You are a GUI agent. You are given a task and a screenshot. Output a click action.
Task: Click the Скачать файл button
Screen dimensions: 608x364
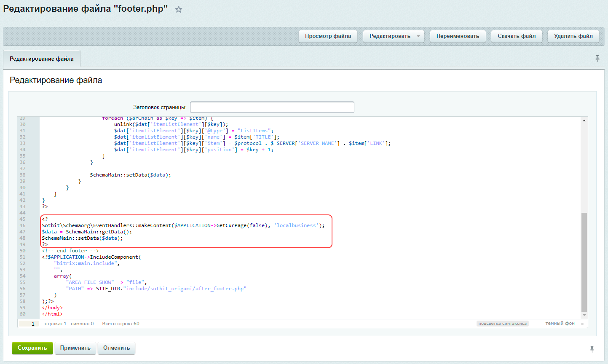tap(517, 36)
